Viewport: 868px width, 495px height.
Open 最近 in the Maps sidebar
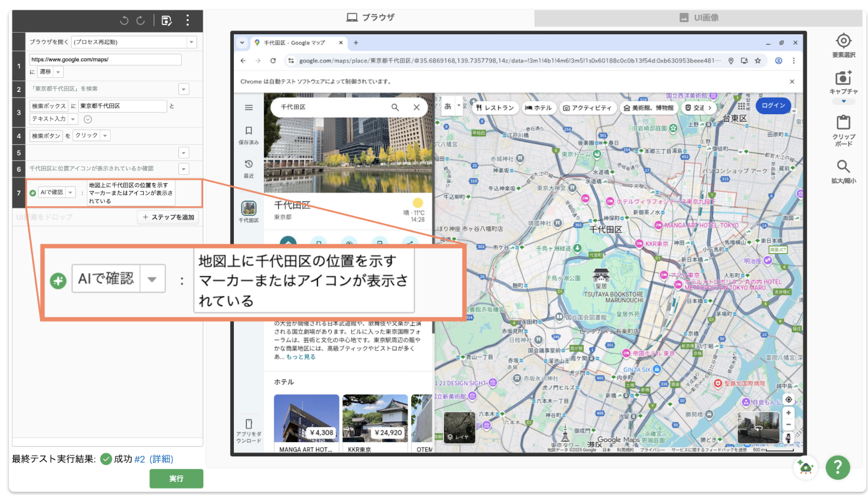249,169
